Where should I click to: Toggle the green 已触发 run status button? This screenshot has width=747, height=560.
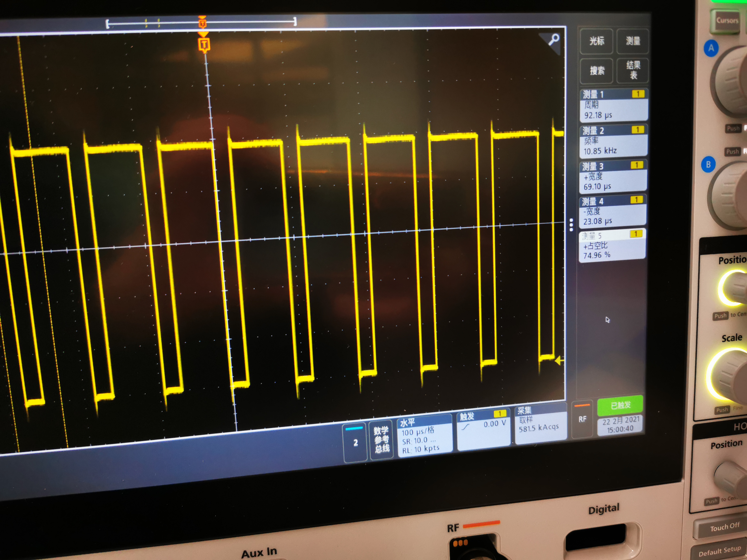point(620,405)
